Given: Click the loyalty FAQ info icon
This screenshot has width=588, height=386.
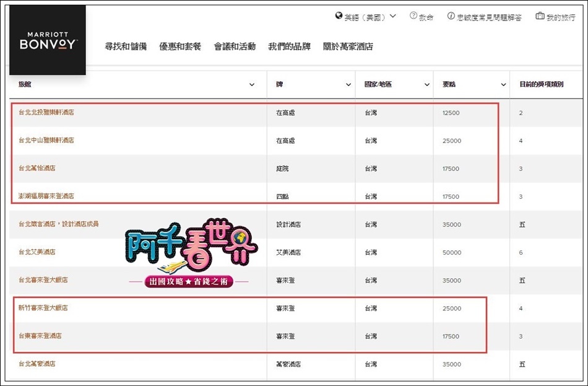Looking at the screenshot, I should pos(451,15).
